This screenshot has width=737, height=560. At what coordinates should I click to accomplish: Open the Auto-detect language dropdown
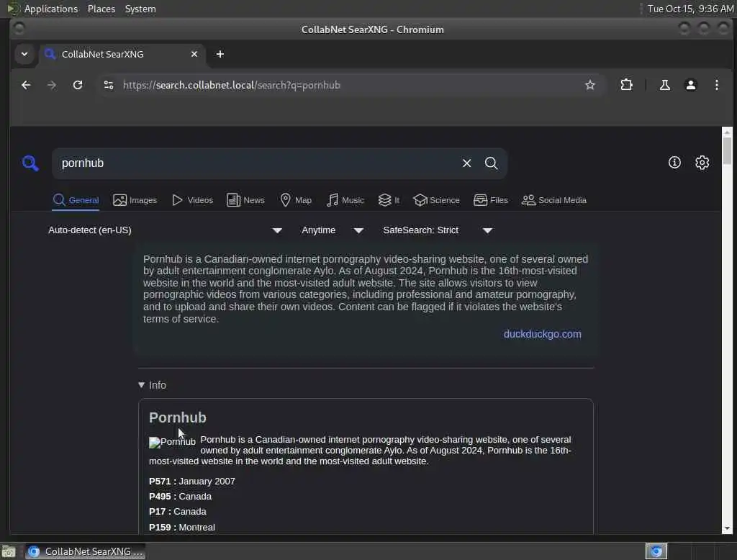165,230
